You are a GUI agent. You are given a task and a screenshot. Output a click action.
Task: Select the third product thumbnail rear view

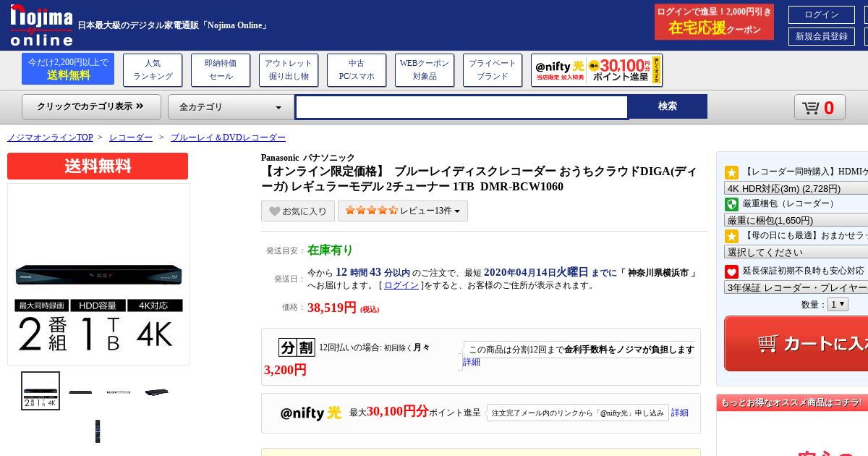pos(119,392)
